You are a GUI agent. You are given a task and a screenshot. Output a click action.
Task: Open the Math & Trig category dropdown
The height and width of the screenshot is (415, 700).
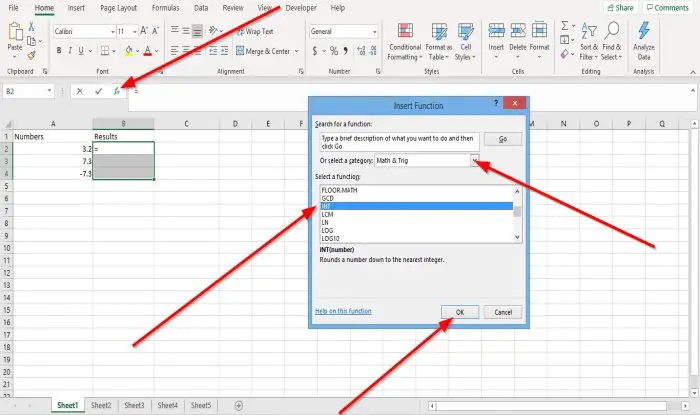point(475,161)
